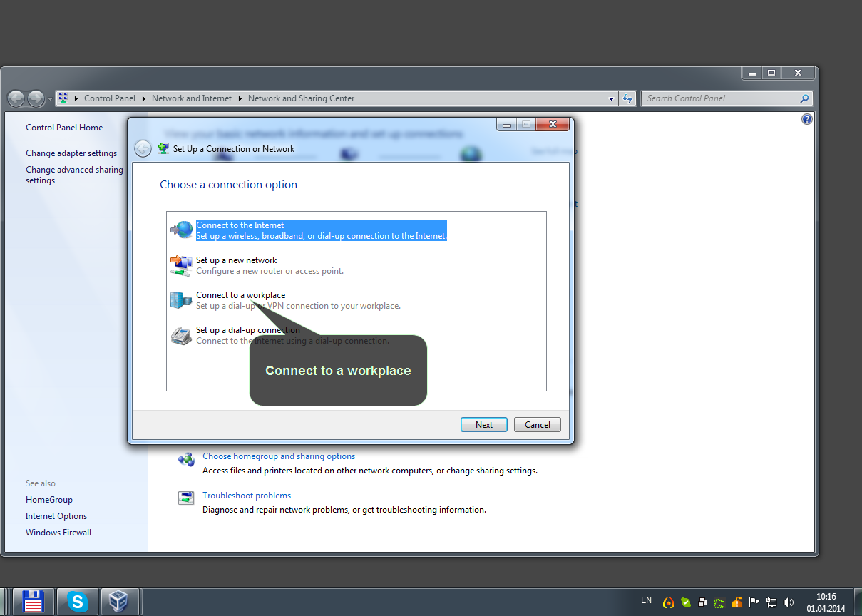Open Skype from the taskbar
Screen dimensions: 862x616
click(77, 602)
